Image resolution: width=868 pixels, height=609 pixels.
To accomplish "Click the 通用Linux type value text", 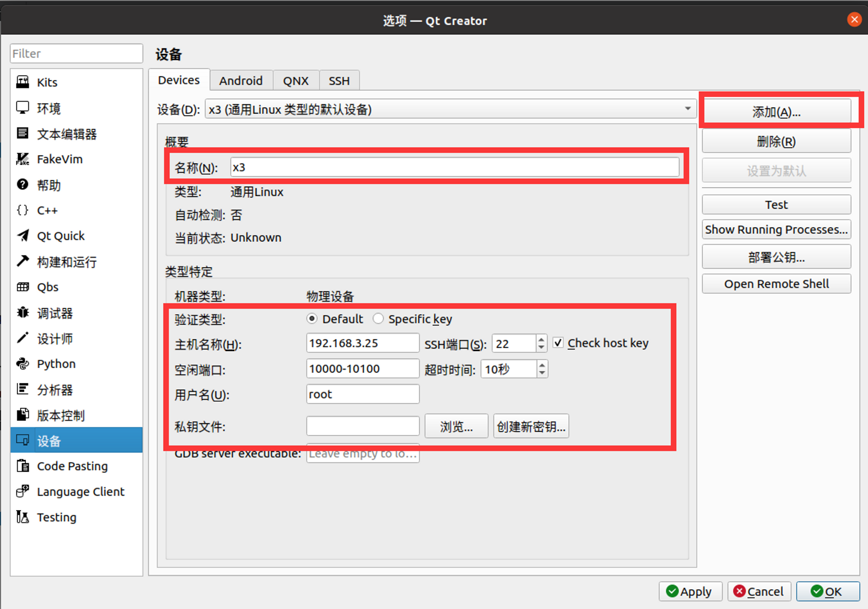I will pyautogui.click(x=257, y=192).
